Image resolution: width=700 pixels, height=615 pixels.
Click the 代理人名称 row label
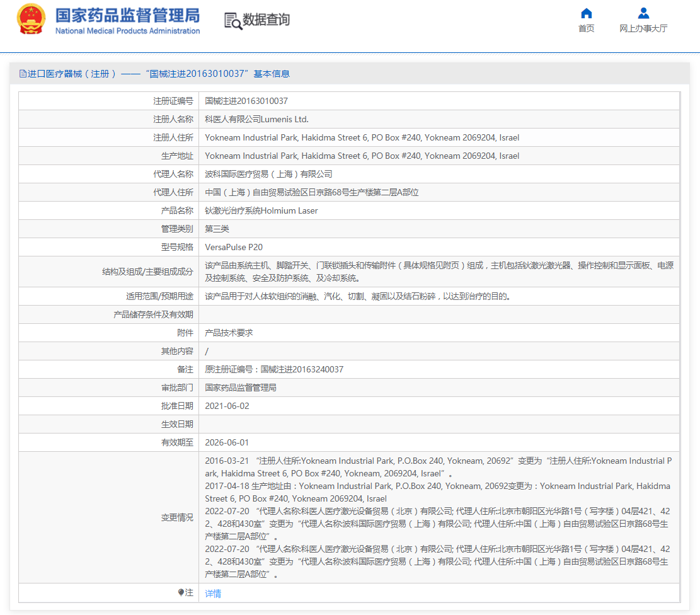pyautogui.click(x=173, y=174)
